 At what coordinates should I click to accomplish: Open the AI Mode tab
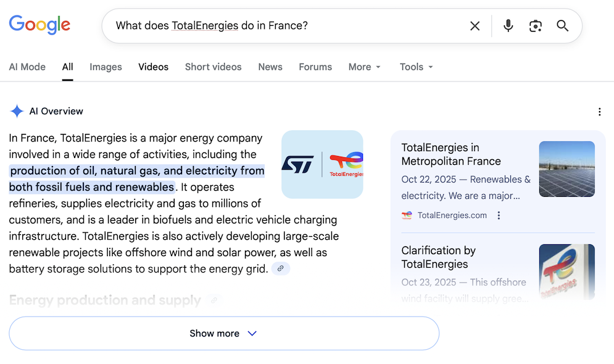(27, 67)
